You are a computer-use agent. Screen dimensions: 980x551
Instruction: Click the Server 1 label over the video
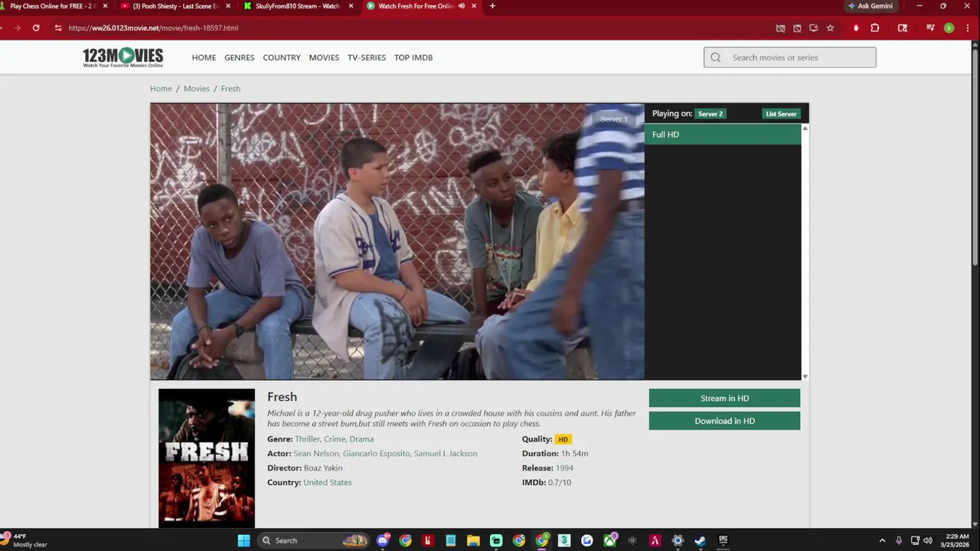(614, 119)
